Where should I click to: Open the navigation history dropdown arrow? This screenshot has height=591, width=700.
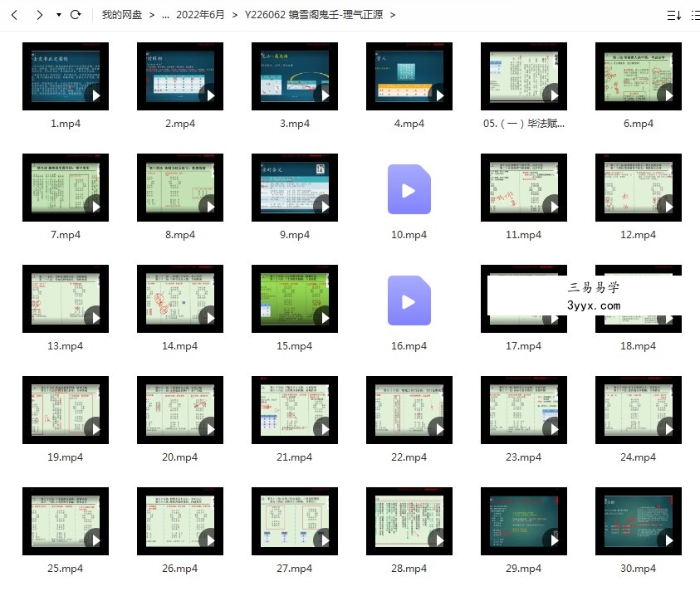coord(58,15)
